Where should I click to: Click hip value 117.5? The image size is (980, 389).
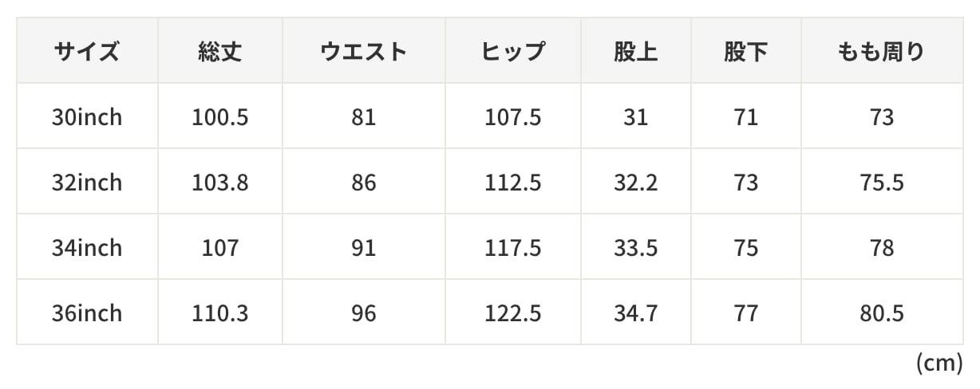point(512,248)
